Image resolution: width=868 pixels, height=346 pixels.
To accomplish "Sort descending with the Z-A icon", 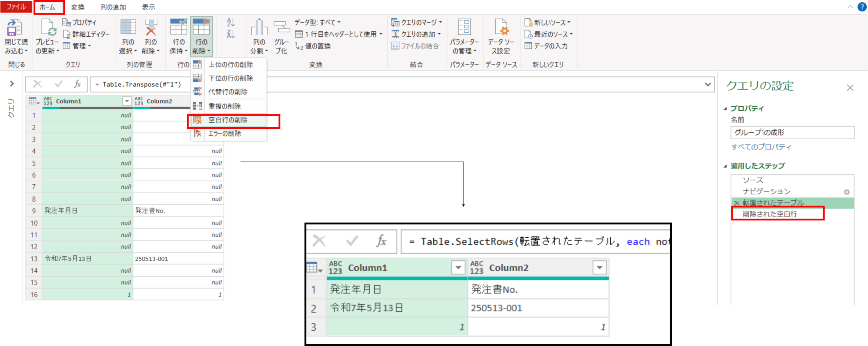I will [231, 34].
